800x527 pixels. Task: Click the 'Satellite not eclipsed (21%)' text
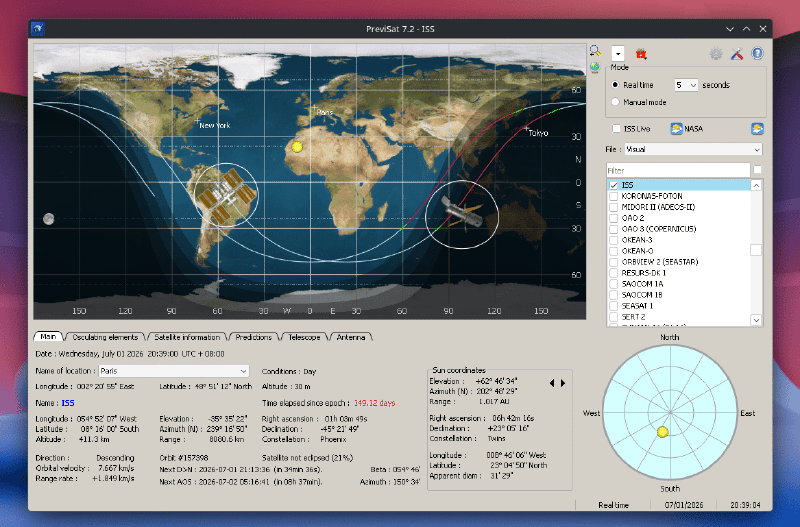(x=307, y=458)
